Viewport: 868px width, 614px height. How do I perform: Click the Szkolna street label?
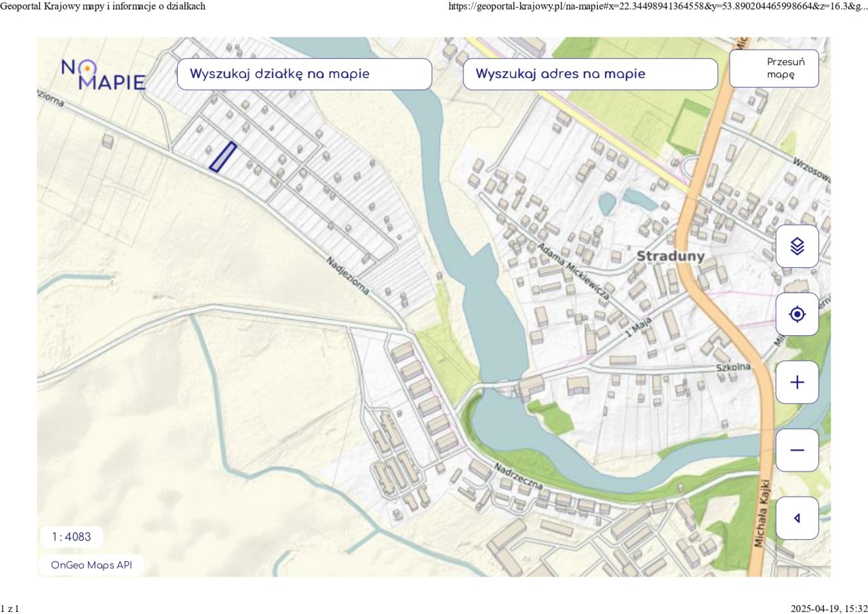(734, 367)
